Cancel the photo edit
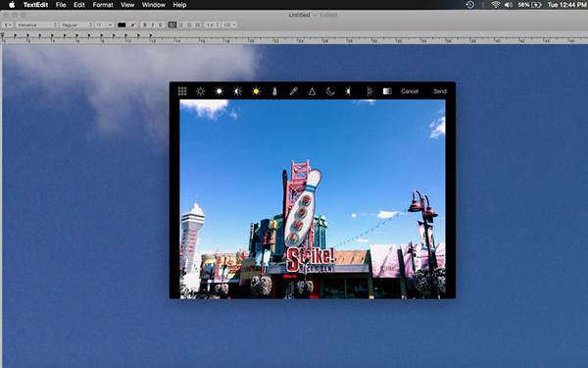This screenshot has height=368, width=588. (x=410, y=91)
